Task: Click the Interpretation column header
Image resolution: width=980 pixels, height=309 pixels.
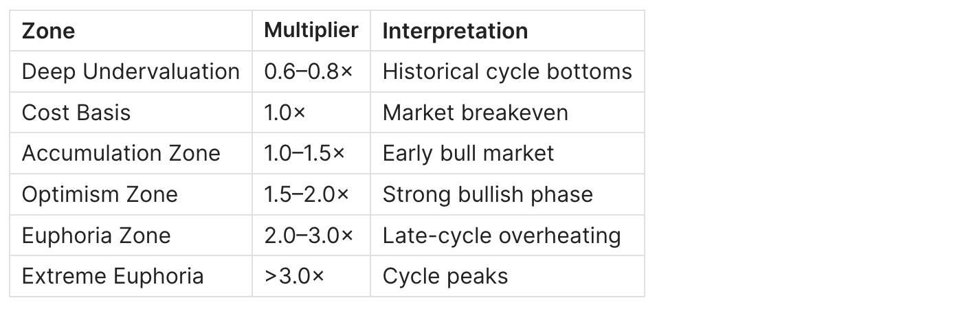Action: 455,31
